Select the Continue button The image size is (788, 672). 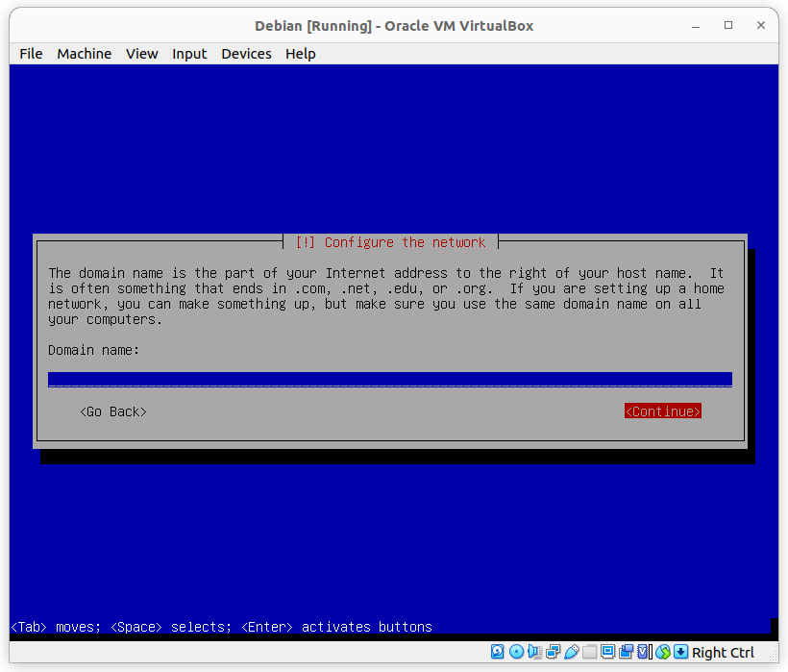click(662, 411)
